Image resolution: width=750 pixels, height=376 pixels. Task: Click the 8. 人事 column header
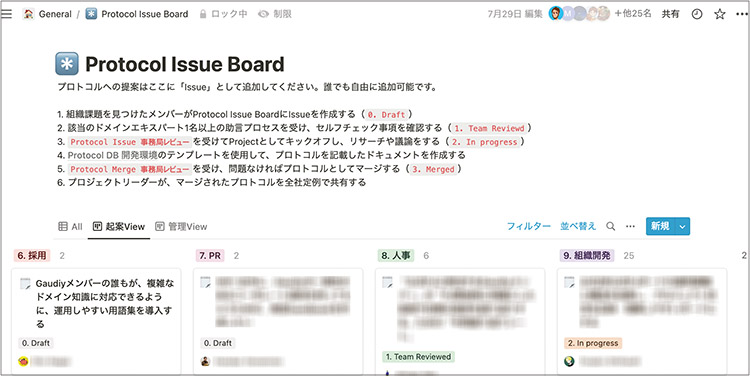[x=396, y=256]
